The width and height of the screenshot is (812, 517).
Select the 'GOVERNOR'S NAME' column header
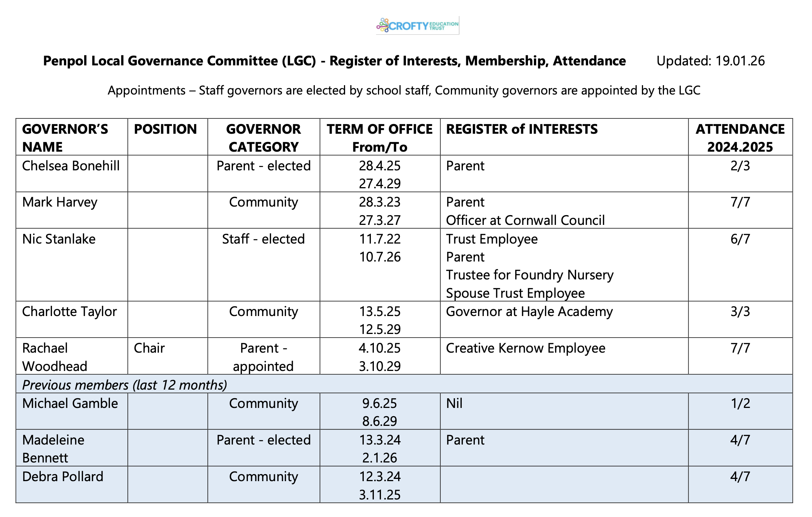point(65,137)
